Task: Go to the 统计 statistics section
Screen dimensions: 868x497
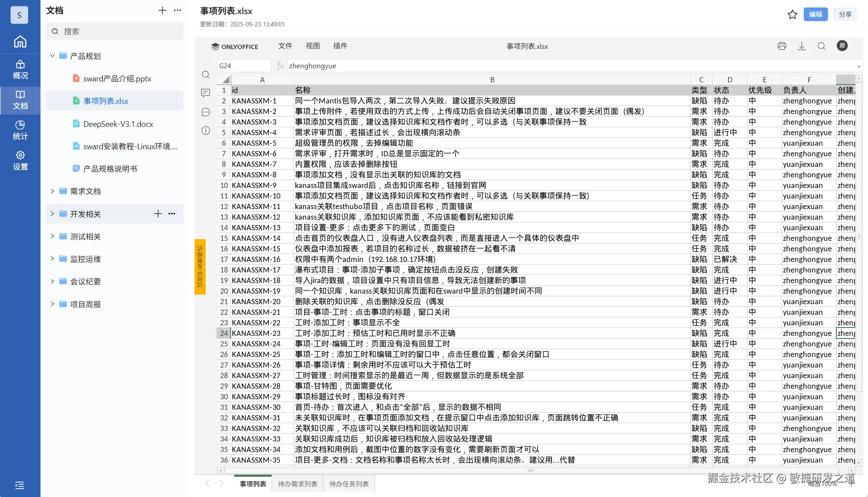Action: tap(20, 130)
